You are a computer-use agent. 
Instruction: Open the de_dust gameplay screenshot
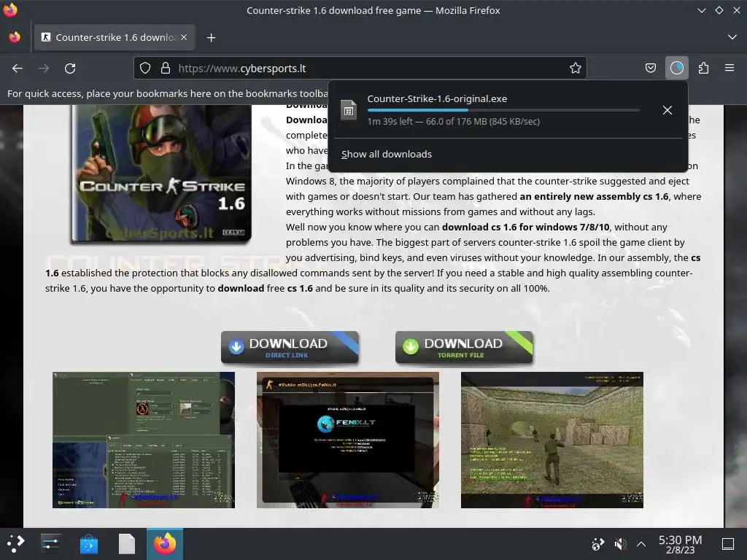point(552,440)
